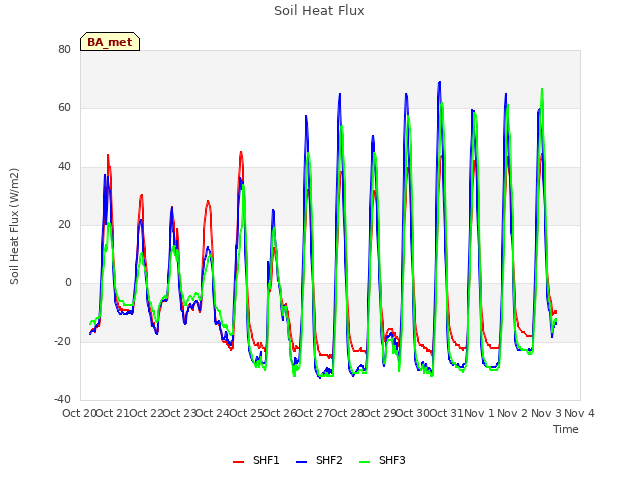
Task: Click the 20 y-axis tick label
Action: point(64,224)
